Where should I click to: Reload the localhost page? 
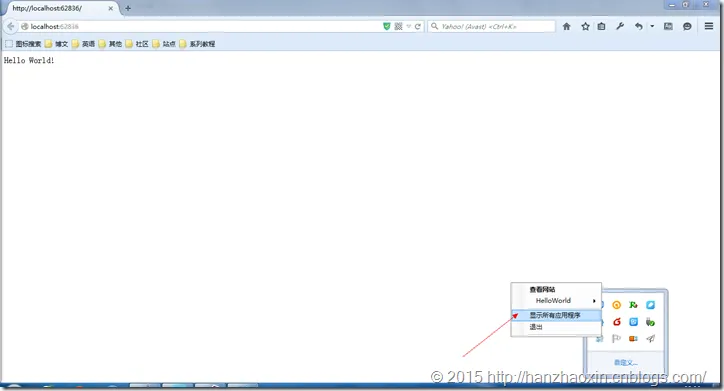tap(417, 26)
